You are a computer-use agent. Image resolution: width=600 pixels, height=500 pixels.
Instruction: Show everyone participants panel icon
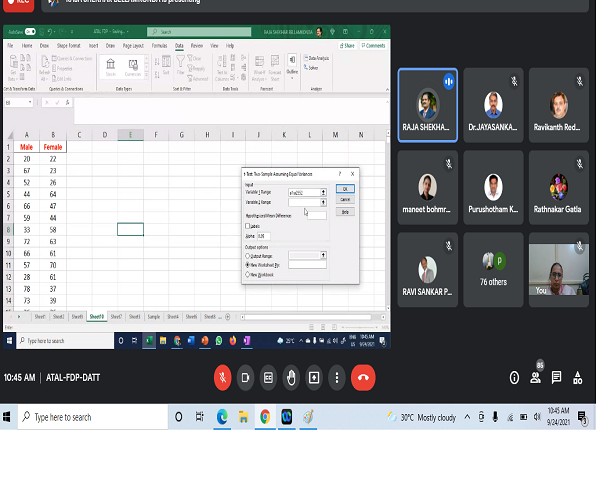tap(535, 378)
